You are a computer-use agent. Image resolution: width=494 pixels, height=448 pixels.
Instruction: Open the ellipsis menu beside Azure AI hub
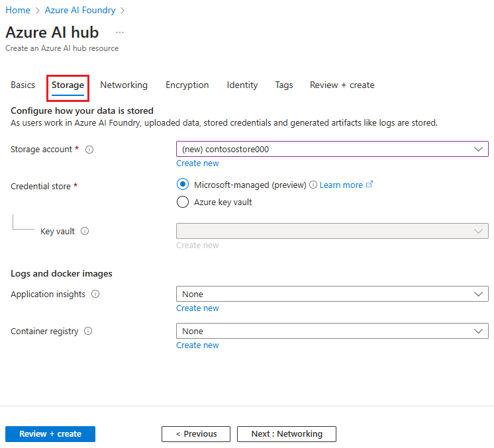click(x=119, y=32)
